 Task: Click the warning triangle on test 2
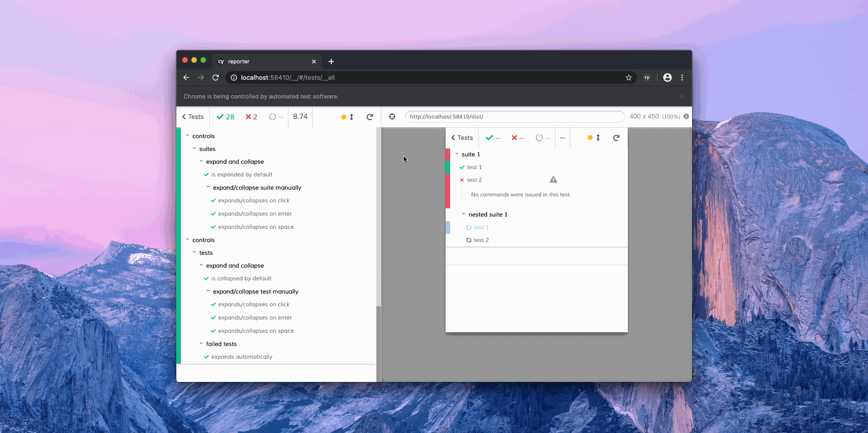pyautogui.click(x=553, y=180)
